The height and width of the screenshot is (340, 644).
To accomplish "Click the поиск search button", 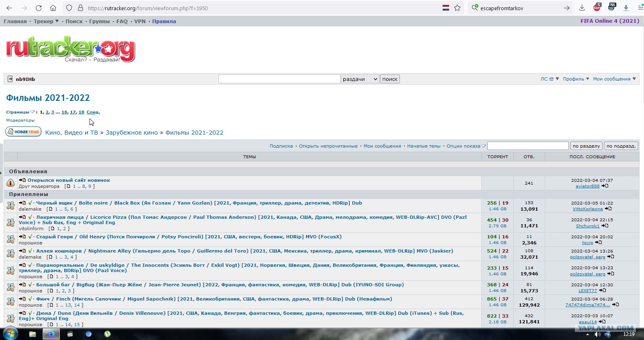I will (390, 79).
